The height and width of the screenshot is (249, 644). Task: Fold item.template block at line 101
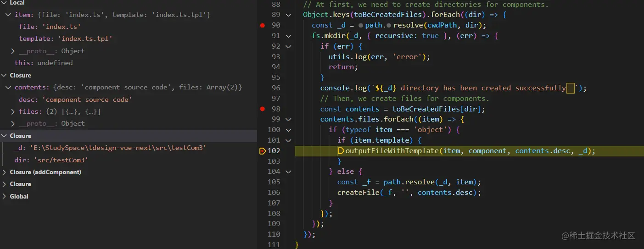(288, 140)
